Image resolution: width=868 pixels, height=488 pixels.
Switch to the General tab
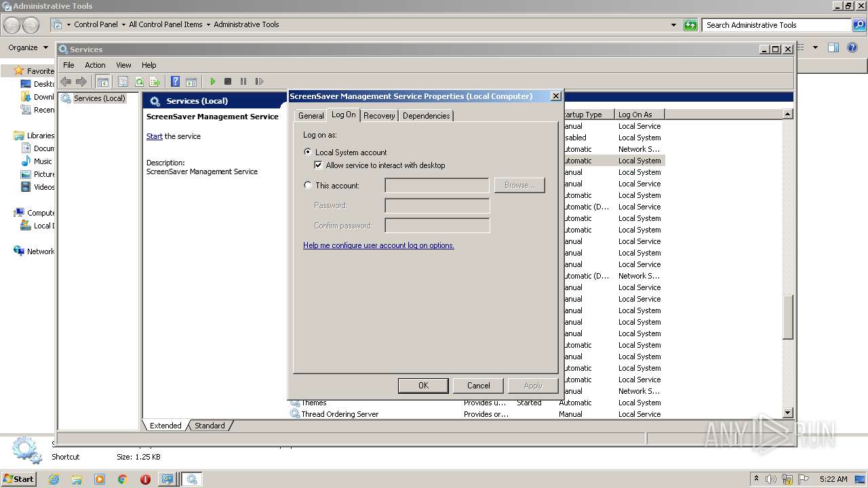[x=311, y=116]
